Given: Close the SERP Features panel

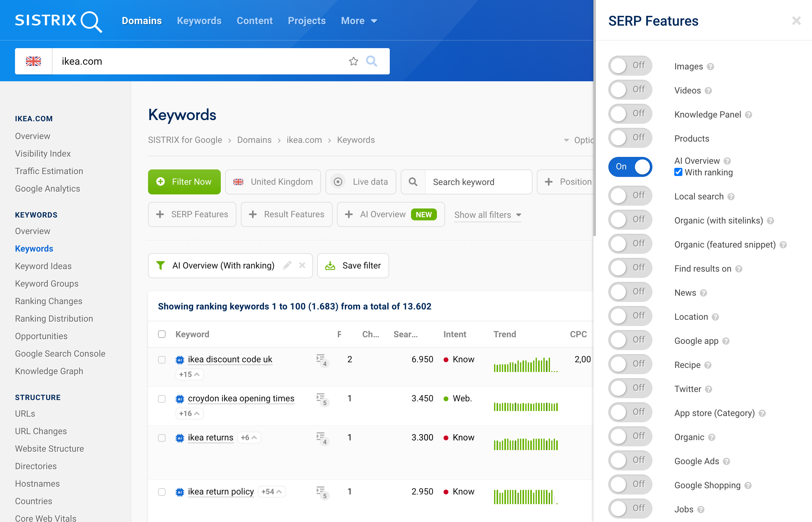Looking at the screenshot, I should 796,21.
